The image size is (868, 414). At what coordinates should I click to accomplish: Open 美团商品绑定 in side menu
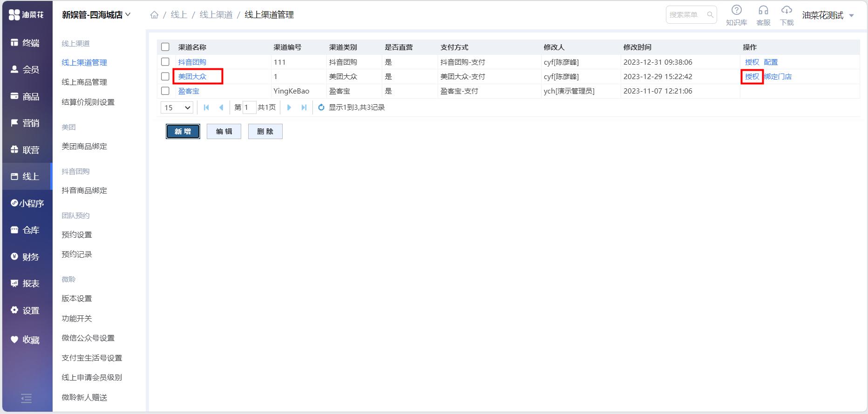[x=84, y=147]
